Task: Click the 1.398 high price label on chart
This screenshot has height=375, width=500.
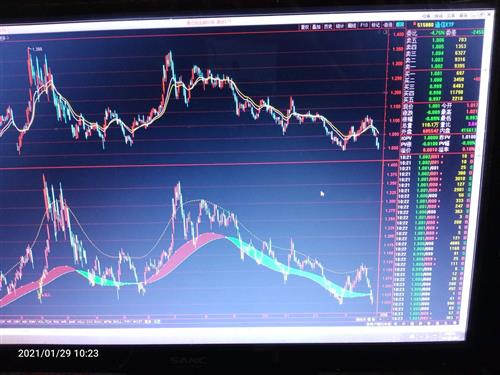Action: coord(37,49)
